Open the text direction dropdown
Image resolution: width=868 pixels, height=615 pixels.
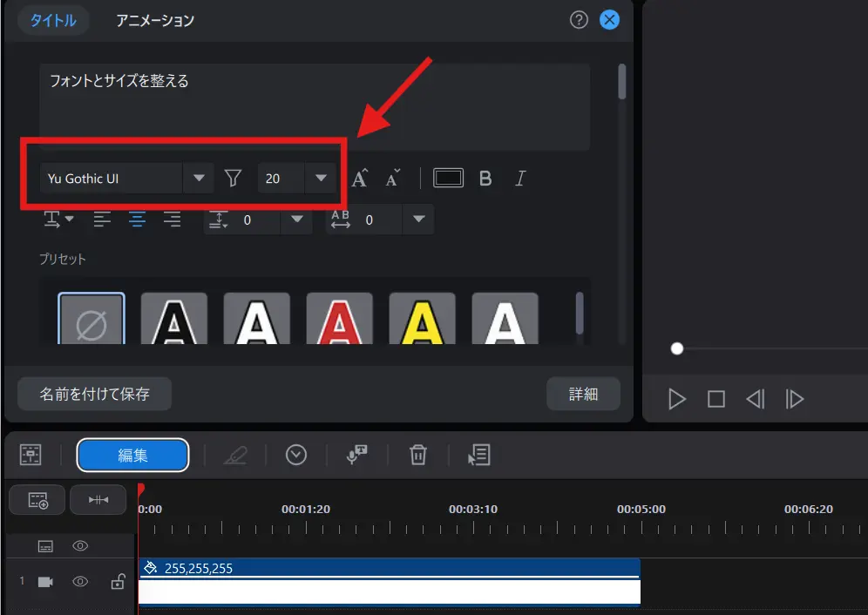(58, 220)
